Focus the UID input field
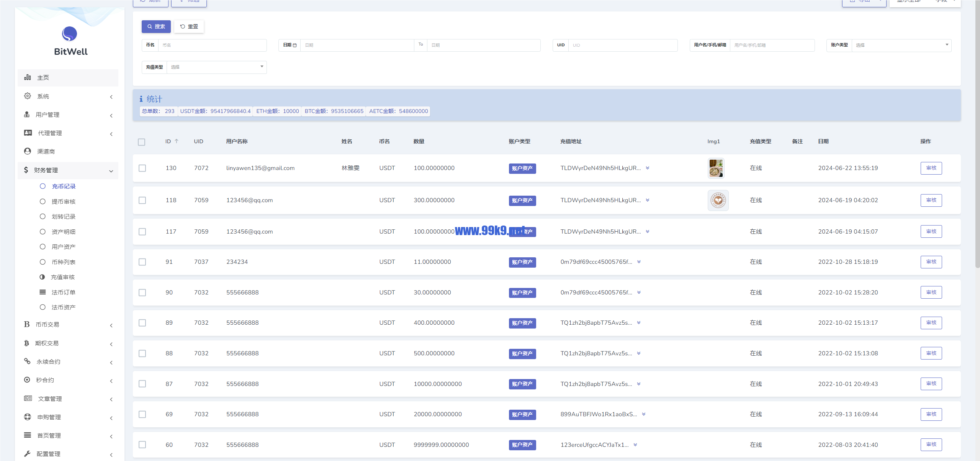Viewport: 980px width, 461px height. [623, 45]
